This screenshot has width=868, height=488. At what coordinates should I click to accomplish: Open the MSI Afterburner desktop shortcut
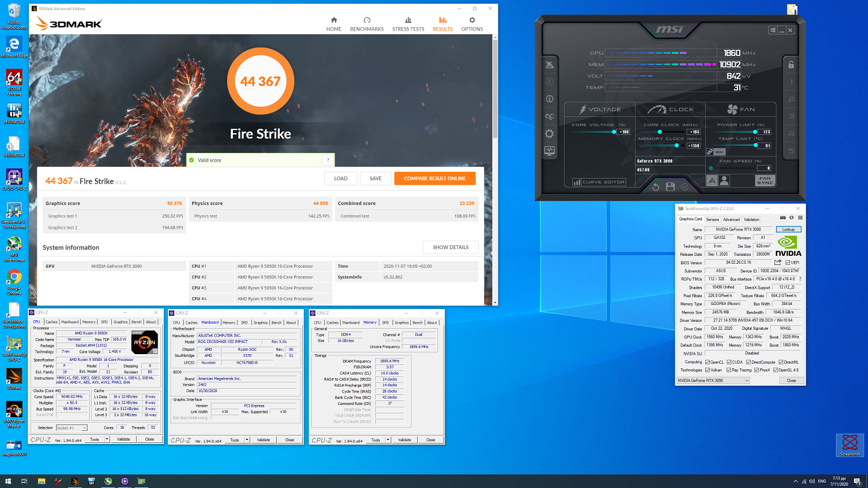pyautogui.click(x=14, y=249)
